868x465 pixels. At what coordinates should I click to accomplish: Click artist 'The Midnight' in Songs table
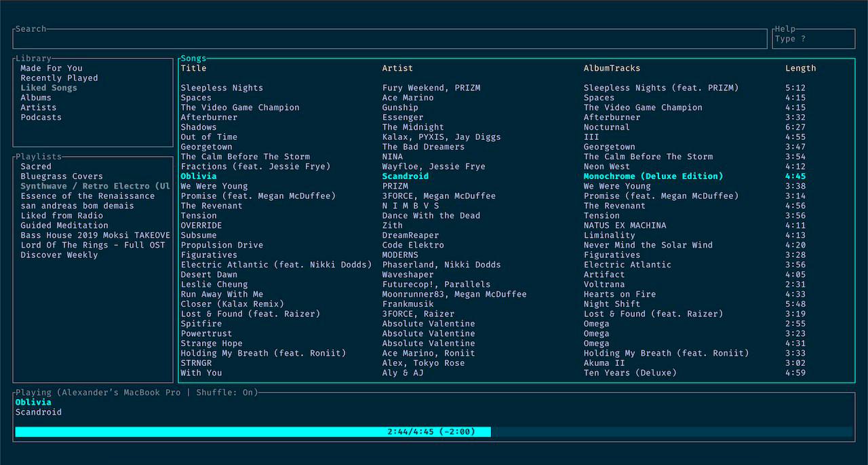tap(413, 127)
